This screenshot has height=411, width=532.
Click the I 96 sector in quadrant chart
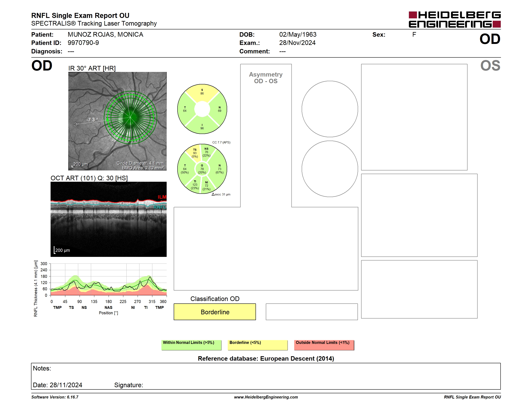(x=202, y=126)
